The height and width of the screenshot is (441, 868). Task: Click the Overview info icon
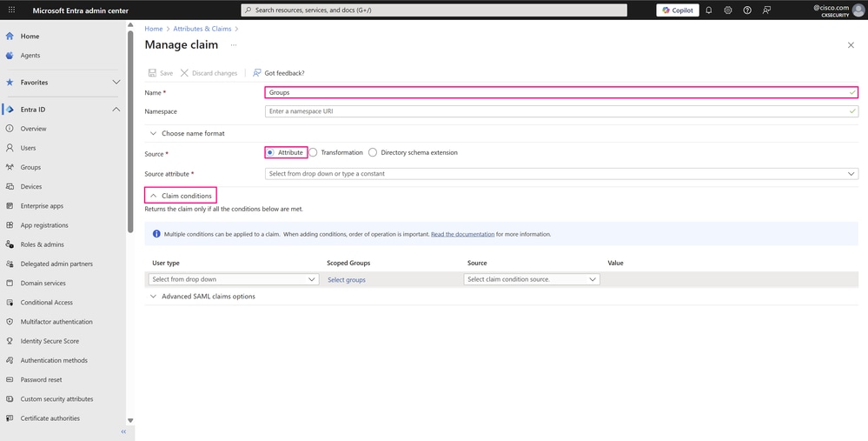point(10,129)
